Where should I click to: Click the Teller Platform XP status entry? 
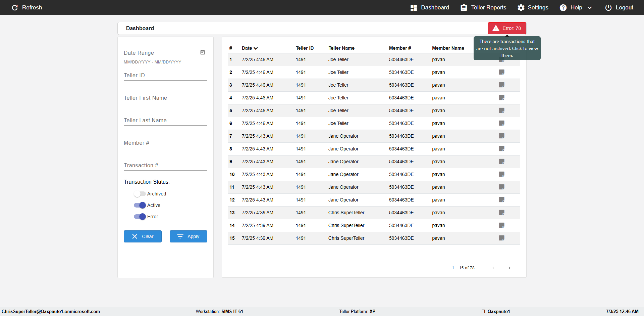click(x=357, y=311)
